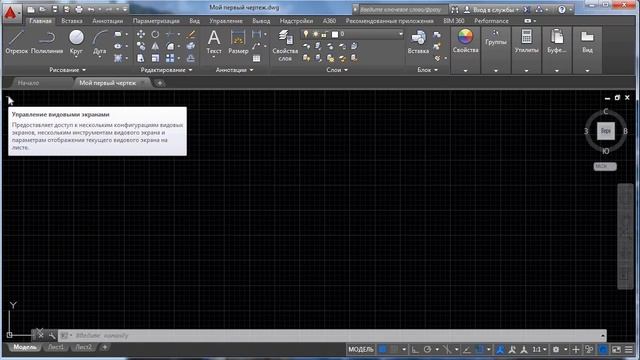
Task: Click Вход в службы sign-in button
Action: (x=492, y=9)
